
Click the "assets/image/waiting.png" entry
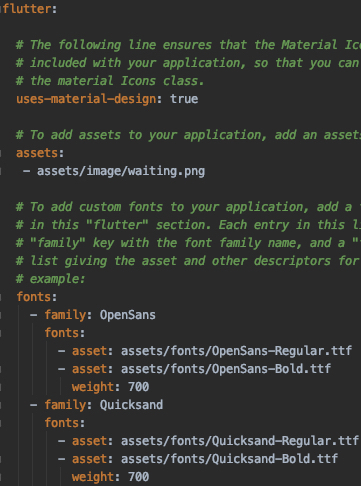121,171
